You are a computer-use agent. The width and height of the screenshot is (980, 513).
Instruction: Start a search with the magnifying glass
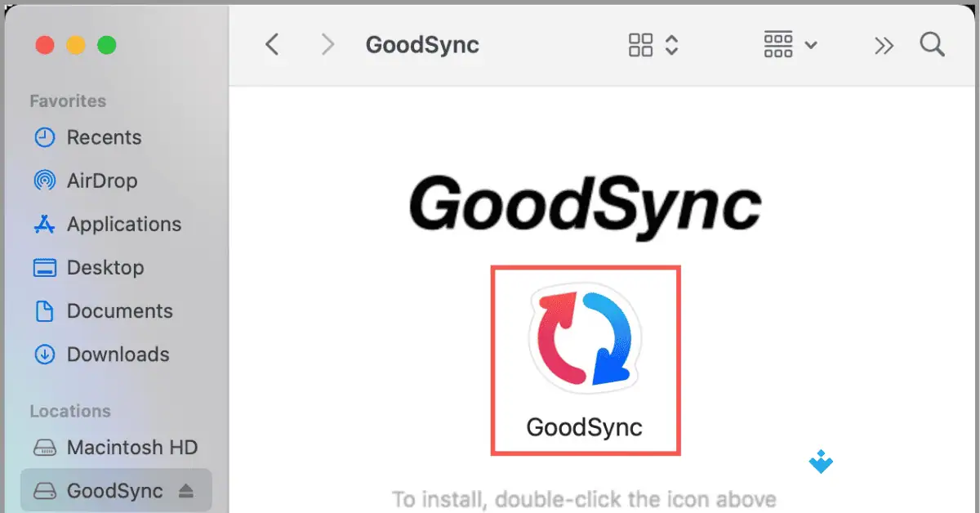[x=931, y=45]
